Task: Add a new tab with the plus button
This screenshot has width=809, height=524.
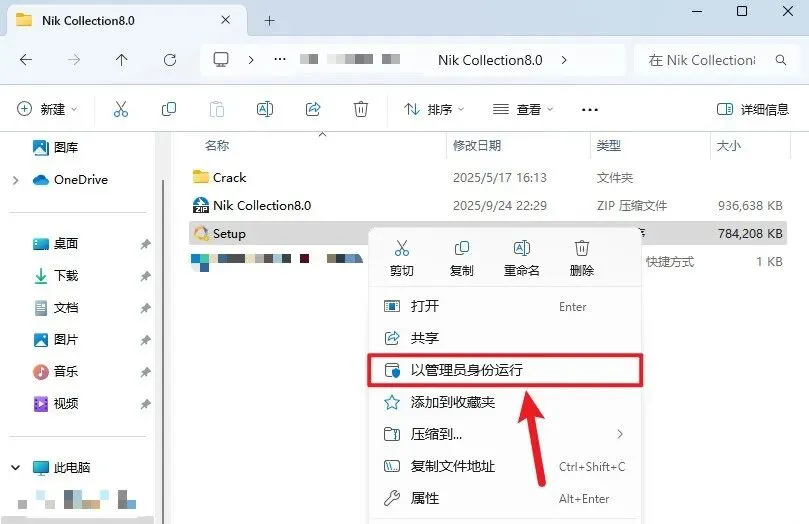Action: (x=269, y=21)
